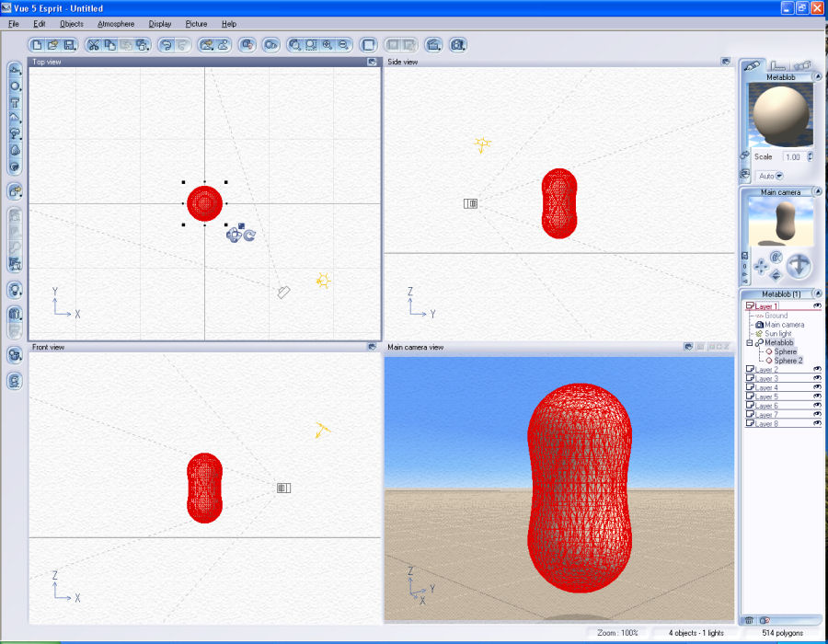The image size is (828, 644).
Task: Select the 3D Text tool
Action: (15, 102)
